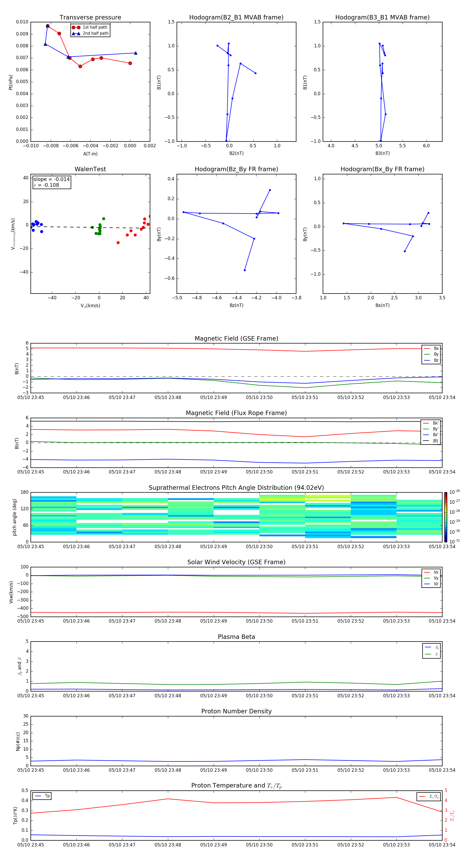
Task: Click the Suprathermal Electrons Pitch Angle Distribution title
Action: click(236, 488)
